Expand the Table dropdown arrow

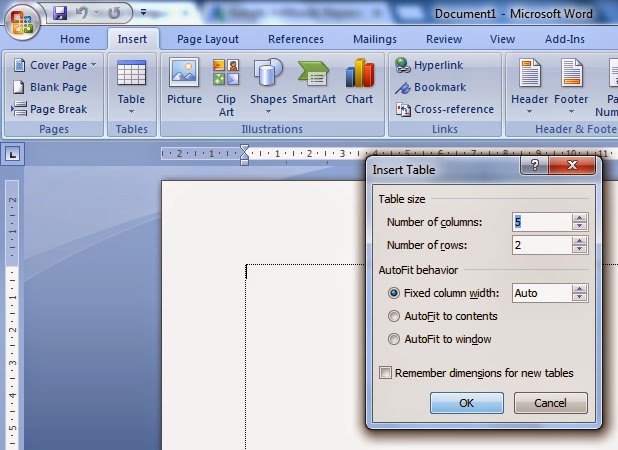(x=131, y=112)
